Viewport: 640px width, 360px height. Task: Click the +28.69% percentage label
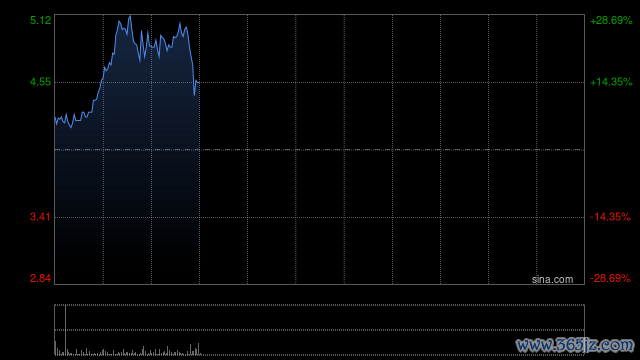611,20
